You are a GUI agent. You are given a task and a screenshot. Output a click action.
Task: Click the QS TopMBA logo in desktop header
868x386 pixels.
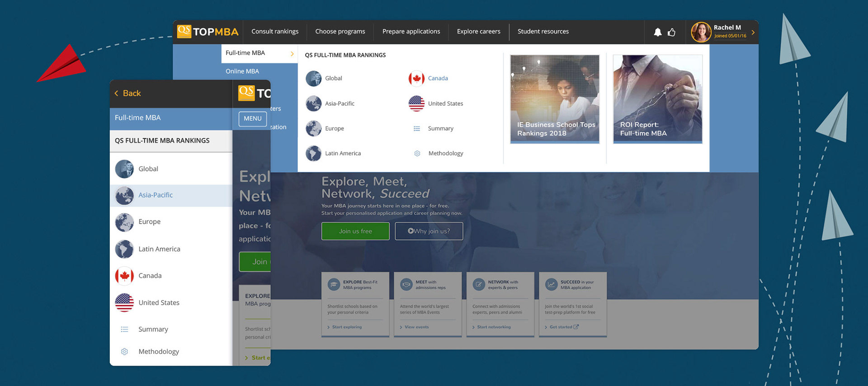pyautogui.click(x=208, y=32)
